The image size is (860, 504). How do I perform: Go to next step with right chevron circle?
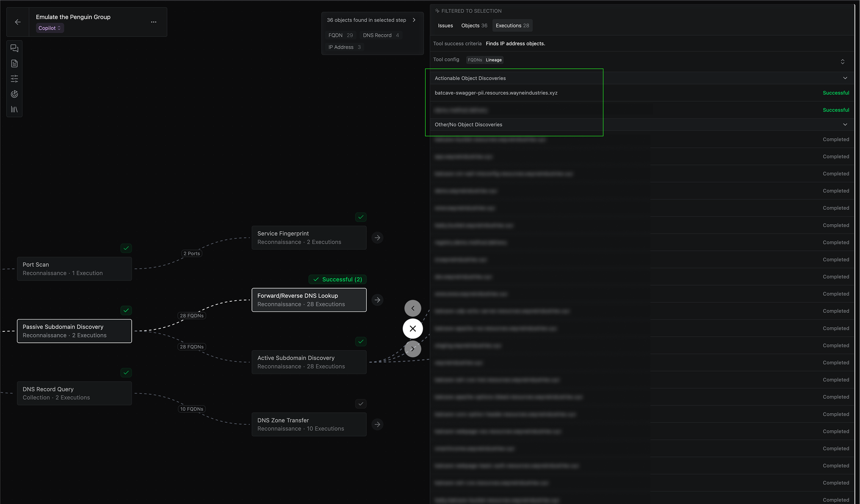pyautogui.click(x=412, y=349)
